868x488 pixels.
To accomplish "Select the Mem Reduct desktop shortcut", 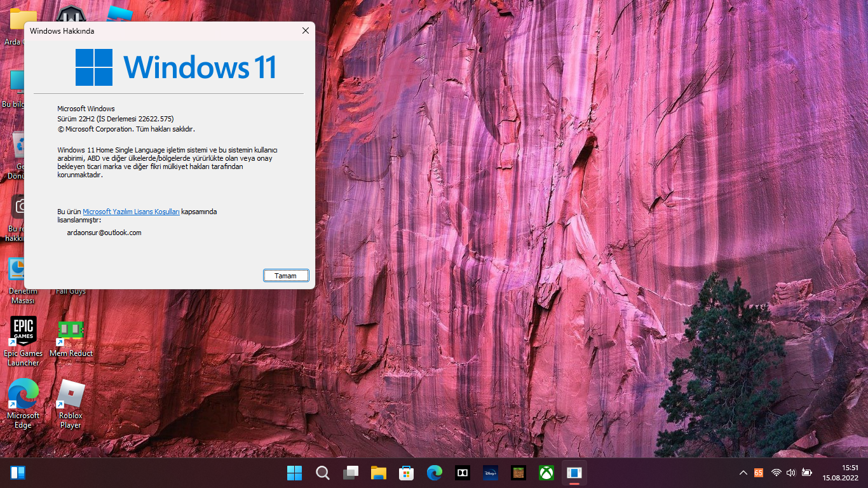I will (71, 337).
